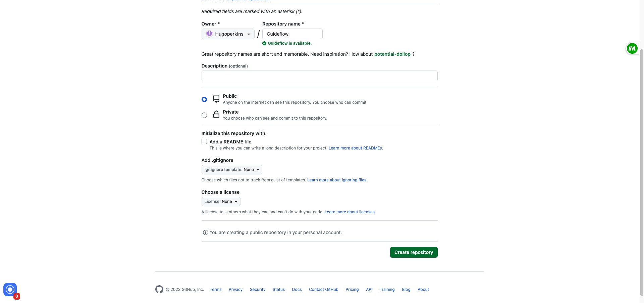This screenshot has height=303, width=644.
Task: Select the Public repository radio button
Action: pos(204,99)
